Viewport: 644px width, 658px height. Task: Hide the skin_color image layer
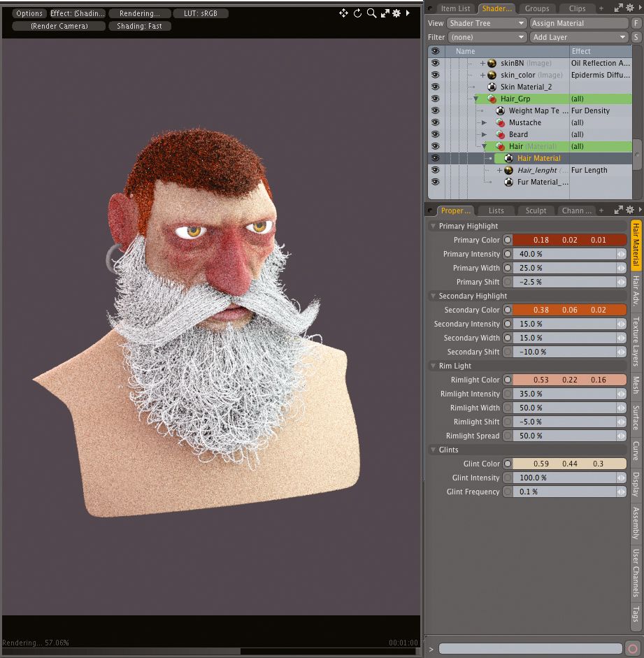pos(435,75)
